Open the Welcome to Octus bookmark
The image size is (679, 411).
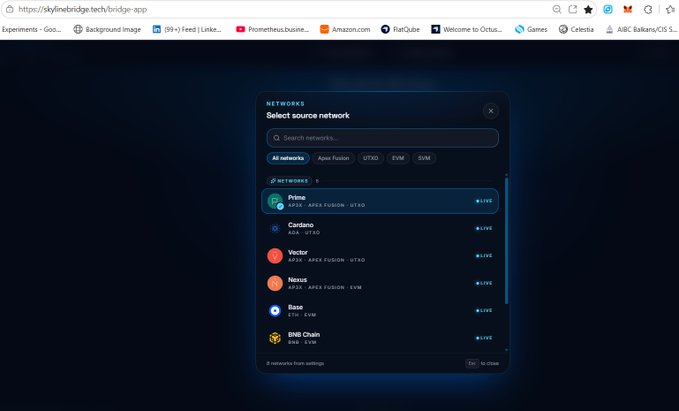pos(467,29)
